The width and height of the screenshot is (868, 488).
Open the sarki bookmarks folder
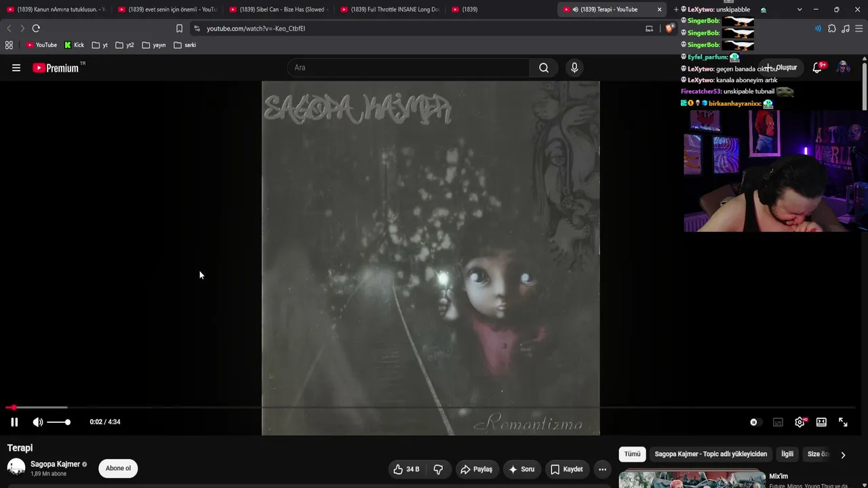point(185,45)
